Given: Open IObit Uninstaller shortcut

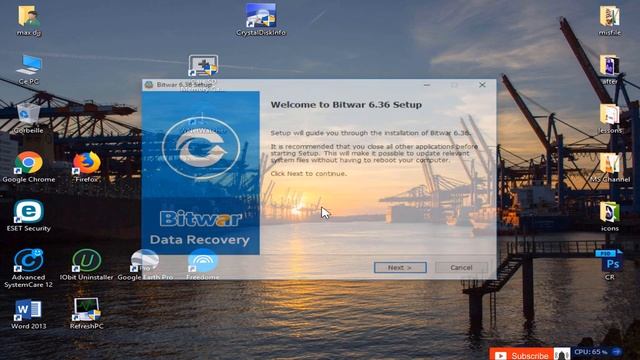Looking at the screenshot, I should tap(87, 264).
